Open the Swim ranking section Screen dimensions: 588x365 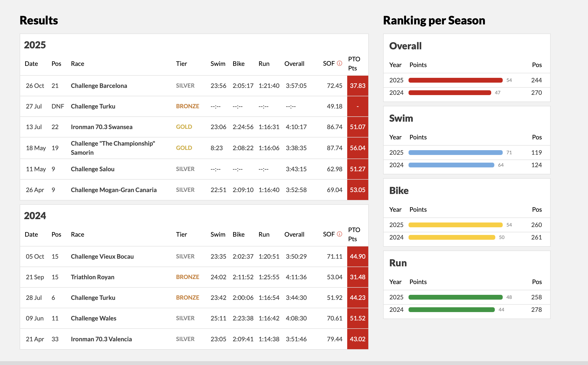[x=401, y=118]
